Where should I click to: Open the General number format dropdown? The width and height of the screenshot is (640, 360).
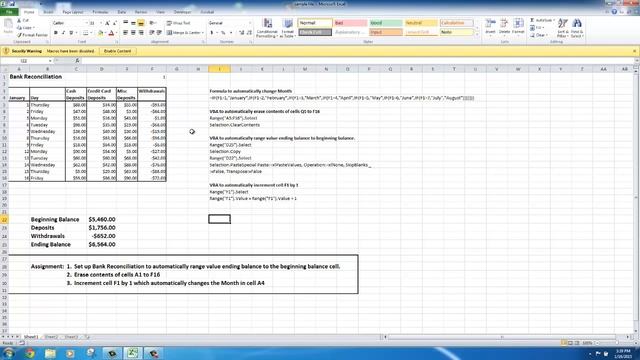pos(250,23)
